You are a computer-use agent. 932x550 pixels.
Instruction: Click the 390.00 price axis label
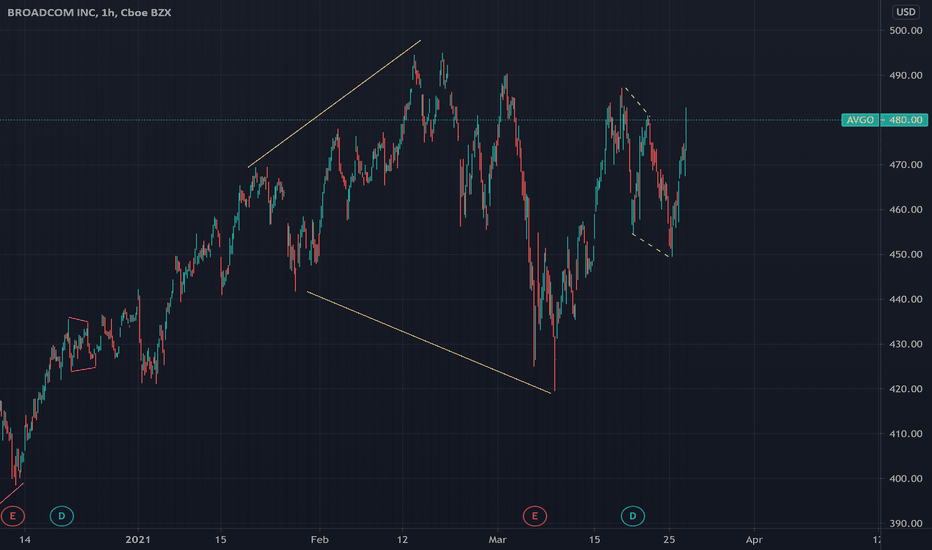point(905,523)
